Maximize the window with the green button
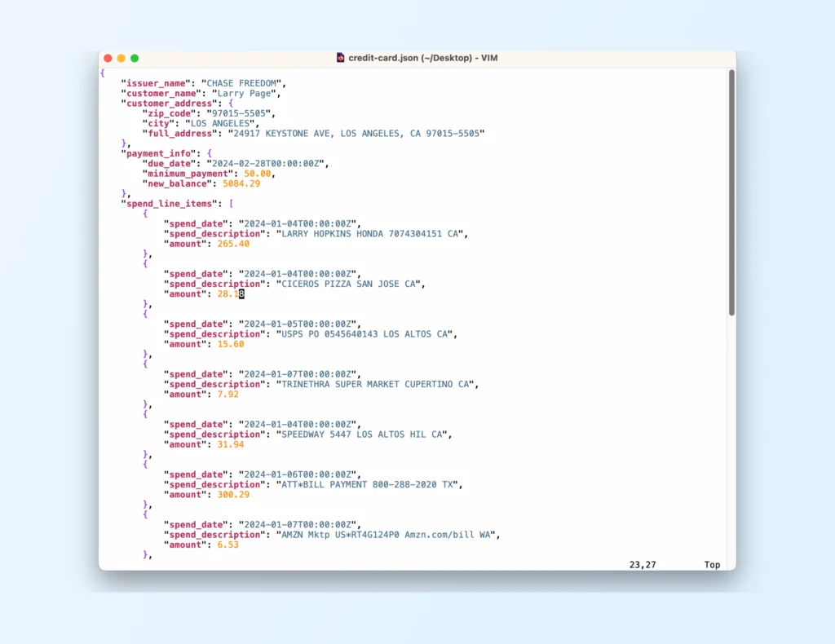Screen dimensions: 835x644 [x=135, y=58]
